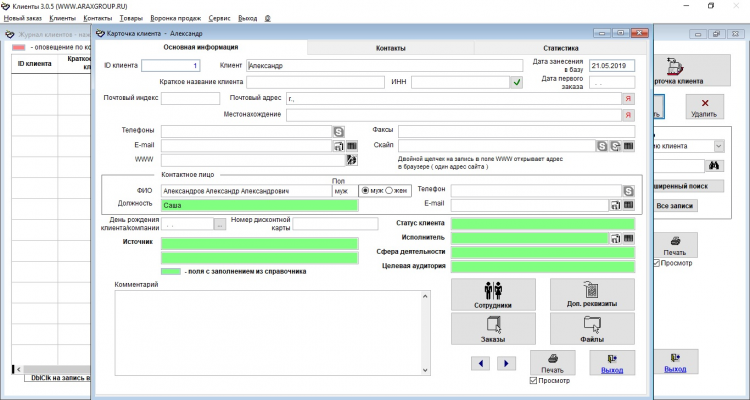Click the green Статус клиента field
The width and height of the screenshot is (750, 400).
point(542,224)
